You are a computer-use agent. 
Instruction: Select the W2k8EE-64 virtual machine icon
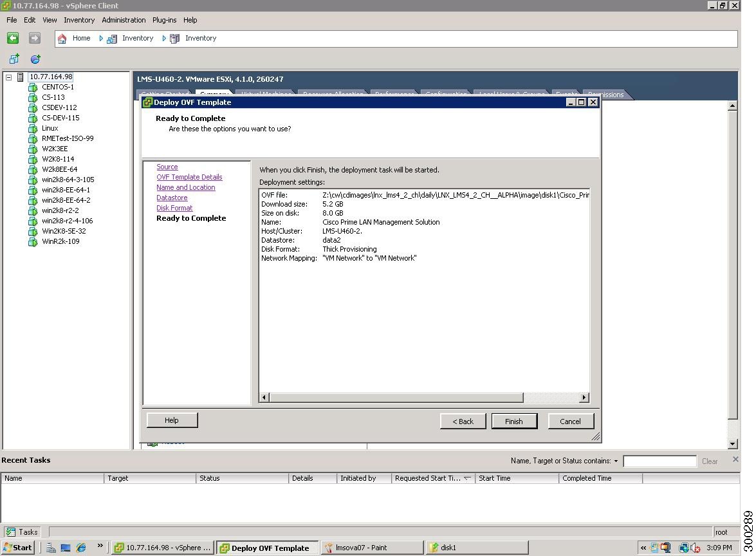33,170
